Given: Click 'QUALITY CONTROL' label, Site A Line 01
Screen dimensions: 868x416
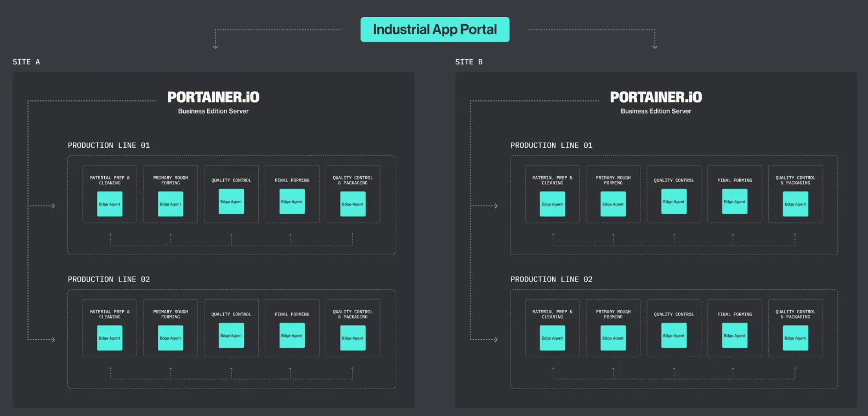Looking at the screenshot, I should pyautogui.click(x=231, y=181).
